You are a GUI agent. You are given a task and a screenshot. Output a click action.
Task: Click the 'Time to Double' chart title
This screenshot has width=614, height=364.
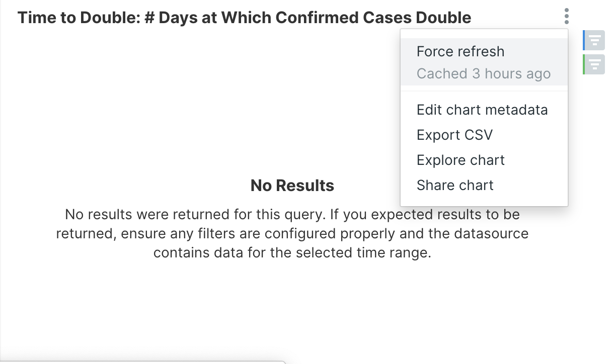pos(244,18)
